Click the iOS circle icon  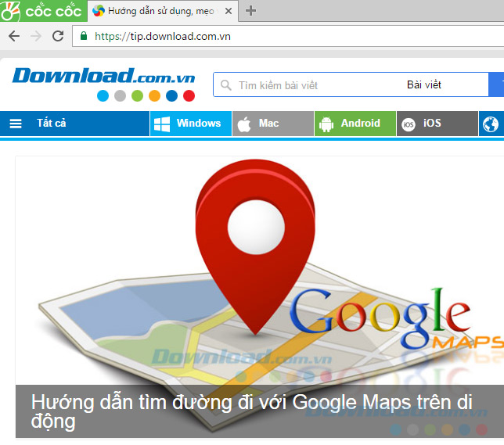pos(409,124)
